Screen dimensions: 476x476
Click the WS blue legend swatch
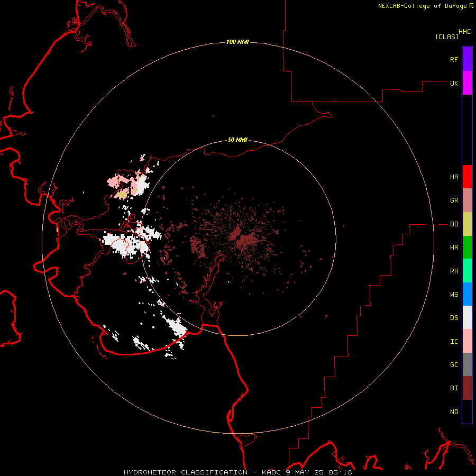click(x=467, y=294)
